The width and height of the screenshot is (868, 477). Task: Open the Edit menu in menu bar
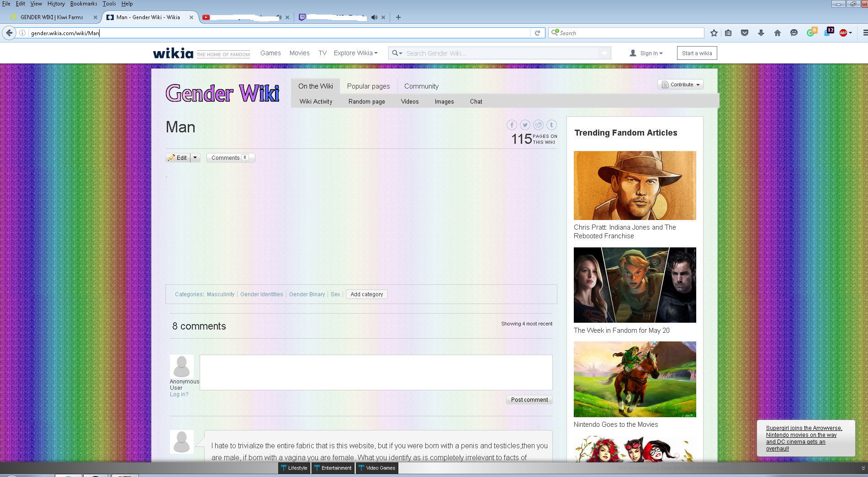pyautogui.click(x=21, y=4)
